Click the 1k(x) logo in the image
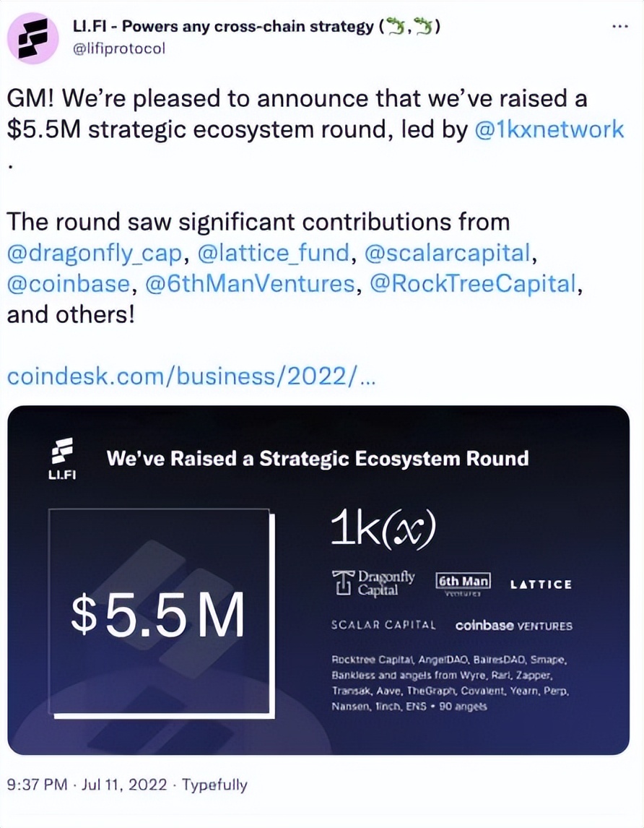Screen dimensions: 644x828 point(382,532)
